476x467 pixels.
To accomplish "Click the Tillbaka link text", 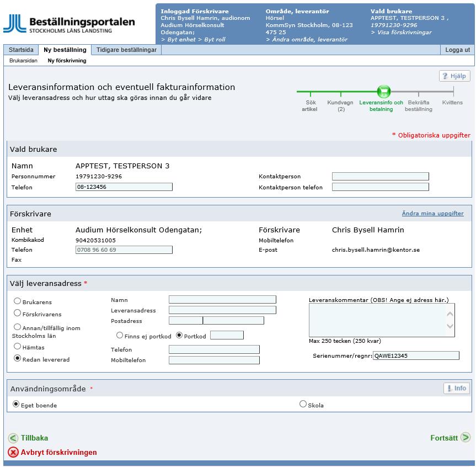I will click(34, 438).
